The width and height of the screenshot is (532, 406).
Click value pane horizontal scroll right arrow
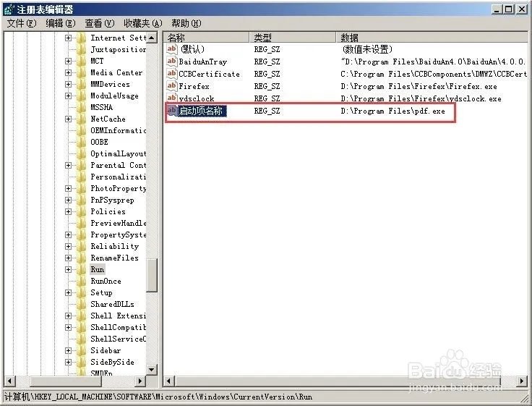[522, 381]
